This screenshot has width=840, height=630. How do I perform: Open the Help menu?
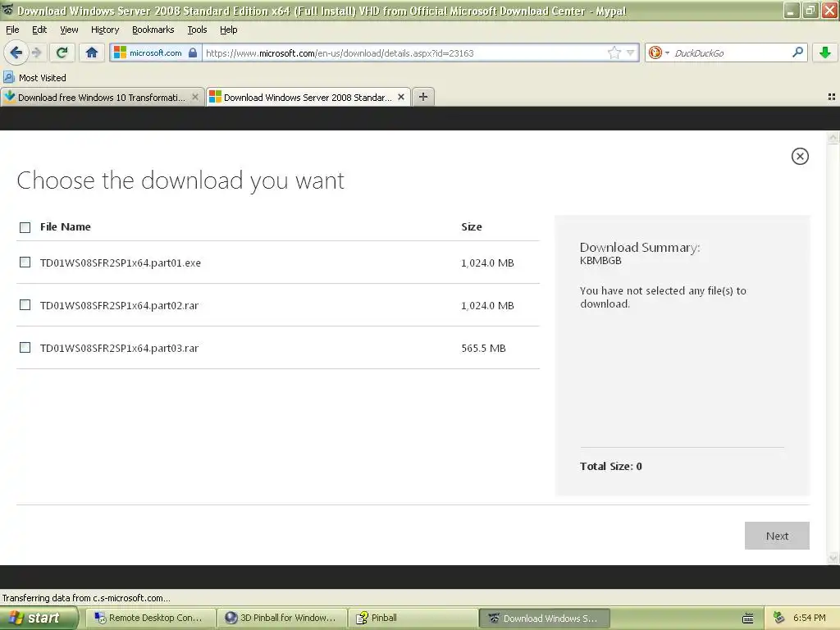tap(229, 30)
